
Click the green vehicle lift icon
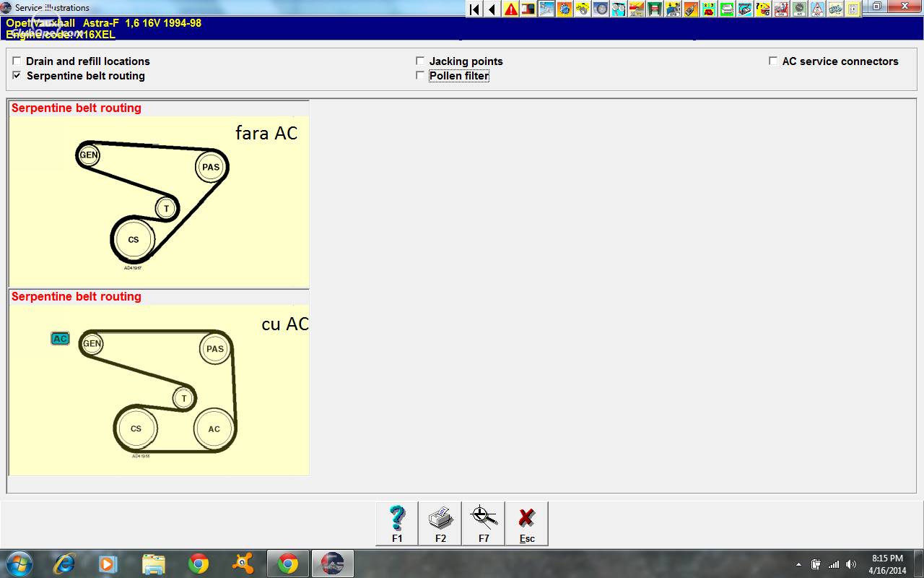655,9
